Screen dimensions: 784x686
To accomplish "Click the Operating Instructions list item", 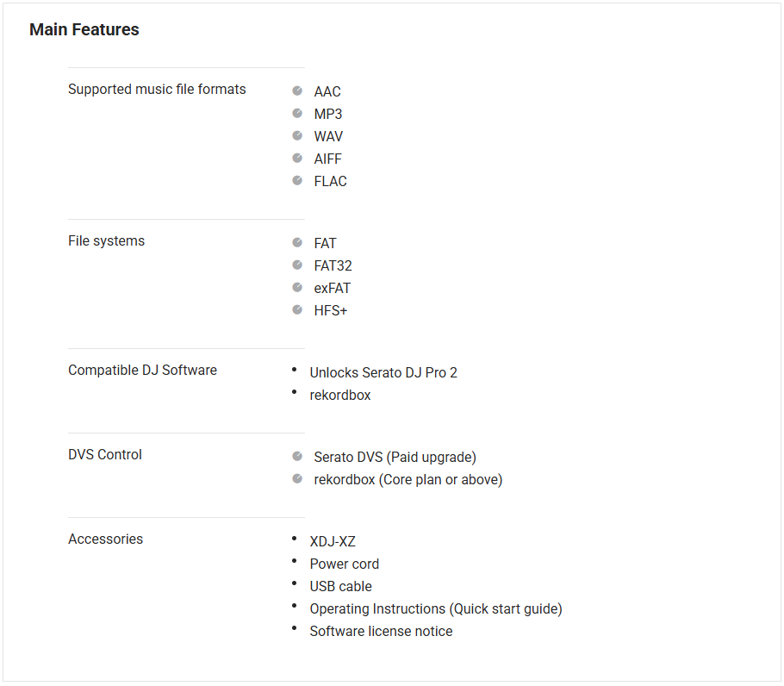I will [x=436, y=609].
